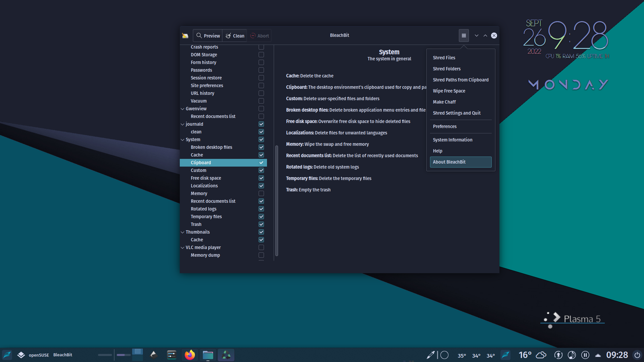The width and height of the screenshot is (644, 362).
Task: Open the application launcher on the taskbar
Action: pyautogui.click(x=7, y=355)
